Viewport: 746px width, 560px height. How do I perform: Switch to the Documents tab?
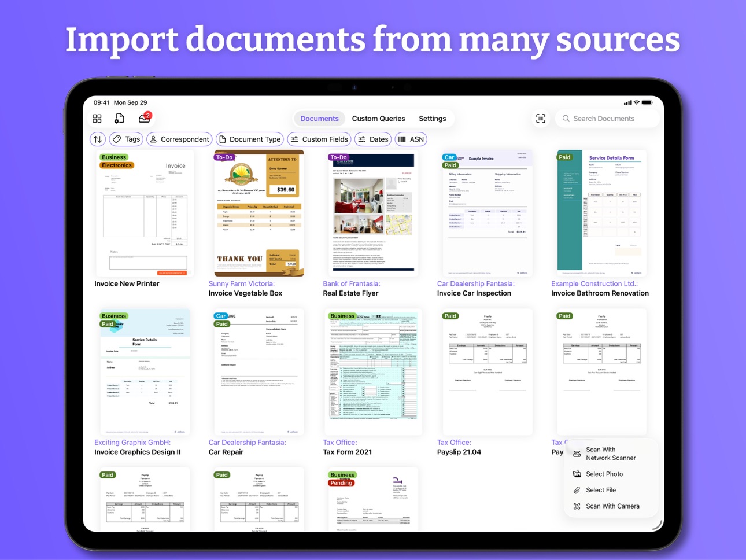pyautogui.click(x=319, y=119)
